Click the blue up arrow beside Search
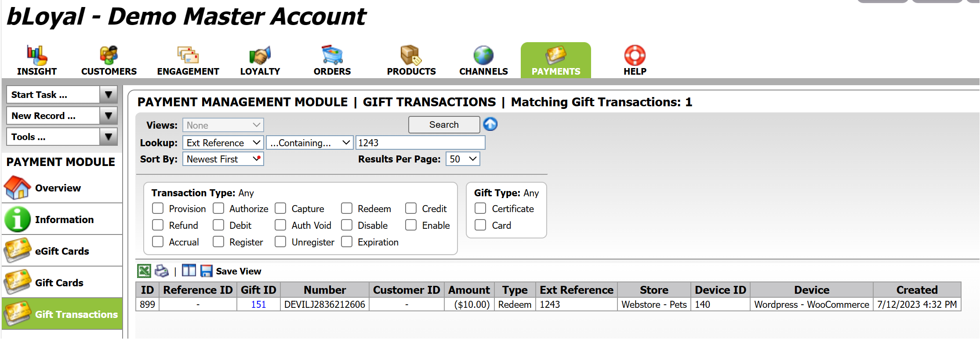This screenshot has height=339, width=980. tap(490, 124)
